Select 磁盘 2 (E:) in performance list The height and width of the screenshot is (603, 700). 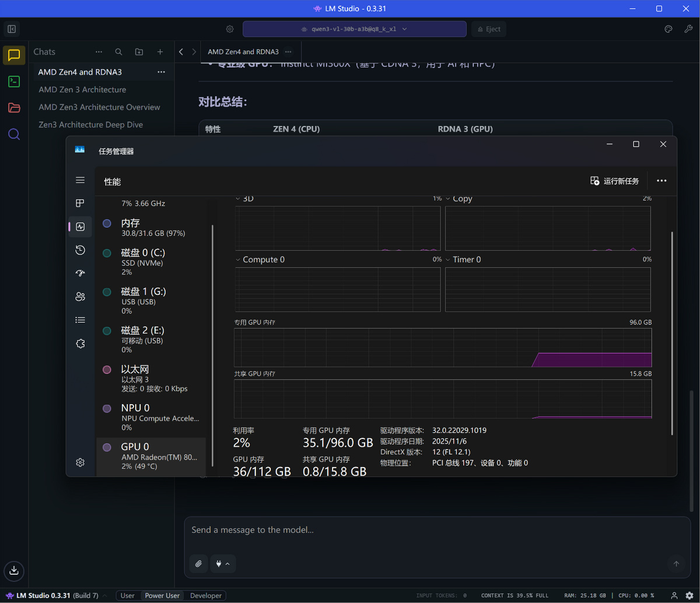point(151,340)
